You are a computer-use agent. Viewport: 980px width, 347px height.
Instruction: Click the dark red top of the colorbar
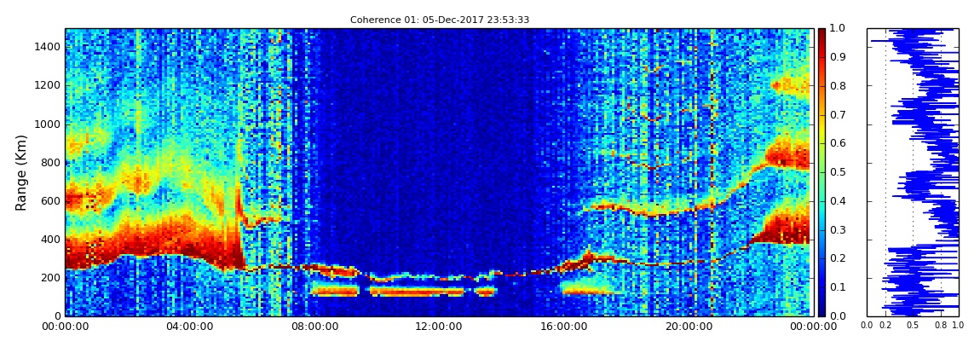pyautogui.click(x=821, y=32)
